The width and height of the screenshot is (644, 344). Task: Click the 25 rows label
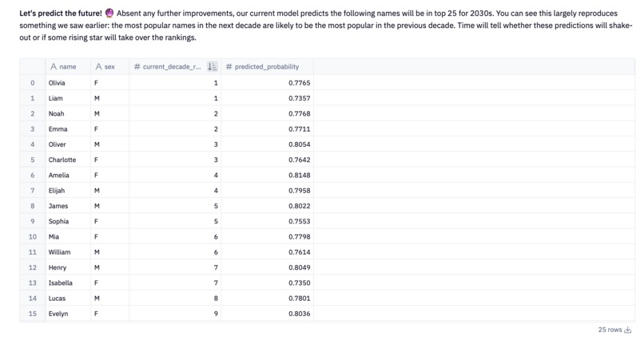tap(610, 330)
